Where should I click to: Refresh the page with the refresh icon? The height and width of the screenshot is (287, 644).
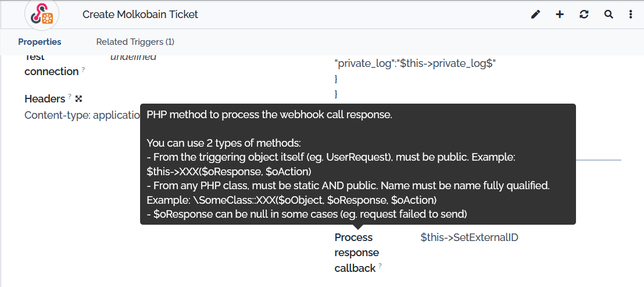pyautogui.click(x=584, y=15)
